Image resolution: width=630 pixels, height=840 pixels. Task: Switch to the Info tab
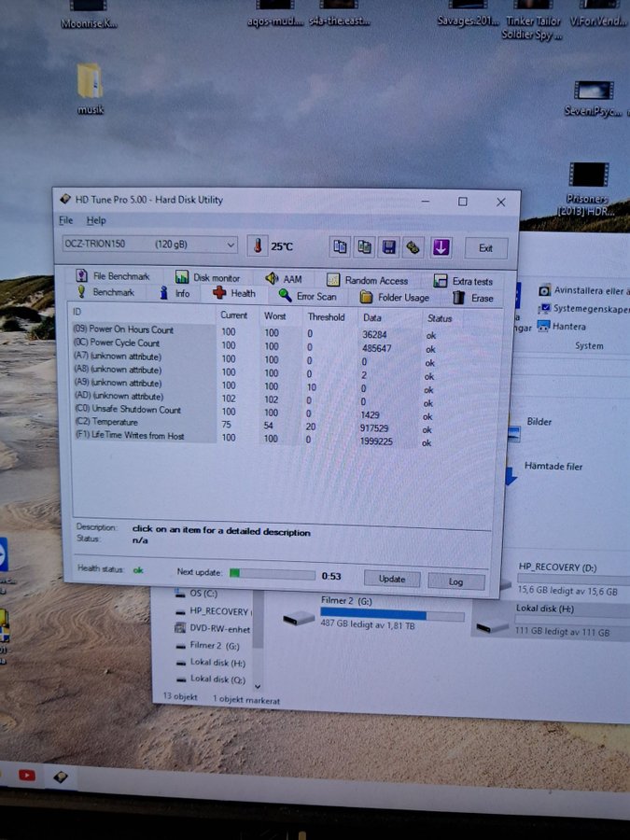(175, 293)
